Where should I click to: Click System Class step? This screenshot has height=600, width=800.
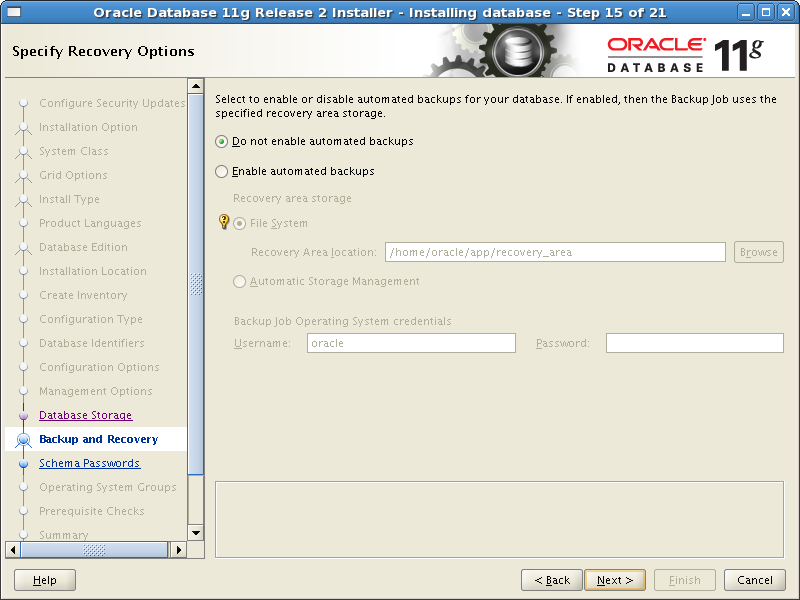pyautogui.click(x=74, y=151)
